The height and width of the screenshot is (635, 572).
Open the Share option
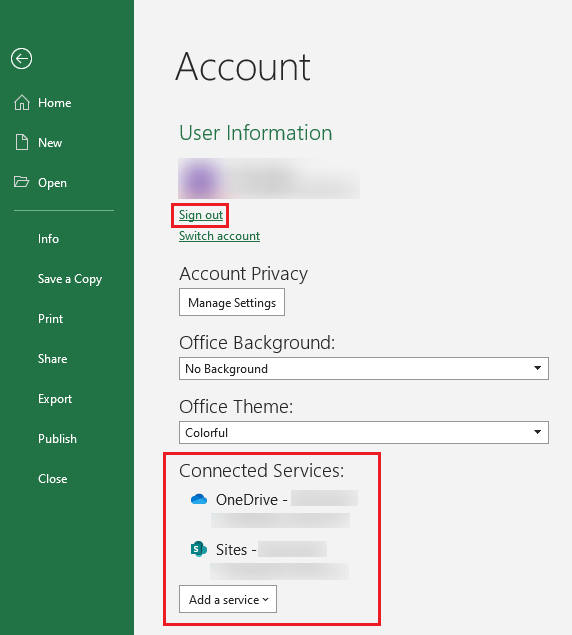pyautogui.click(x=52, y=358)
